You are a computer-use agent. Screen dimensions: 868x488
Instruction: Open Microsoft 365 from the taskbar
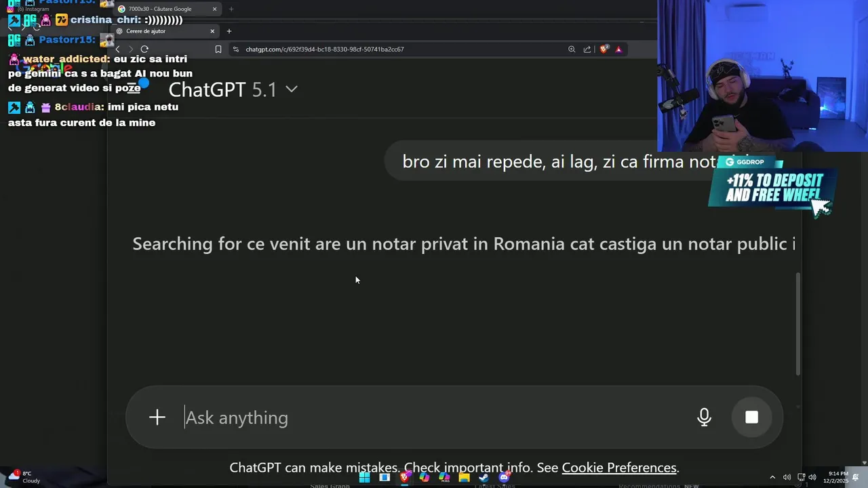pyautogui.click(x=444, y=477)
